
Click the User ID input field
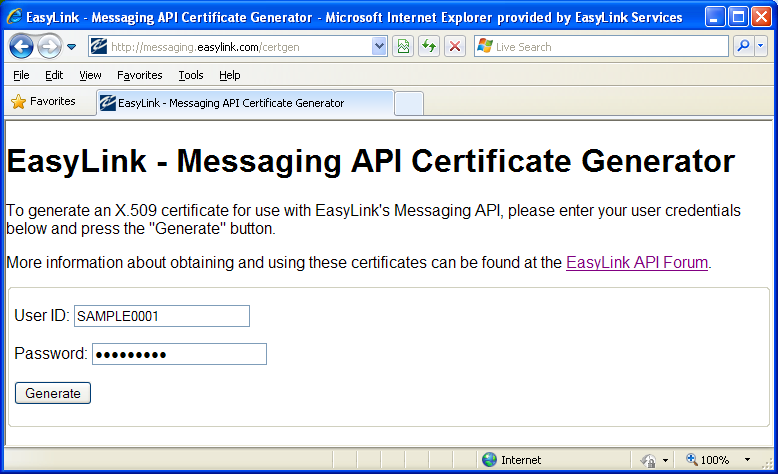coord(162,316)
